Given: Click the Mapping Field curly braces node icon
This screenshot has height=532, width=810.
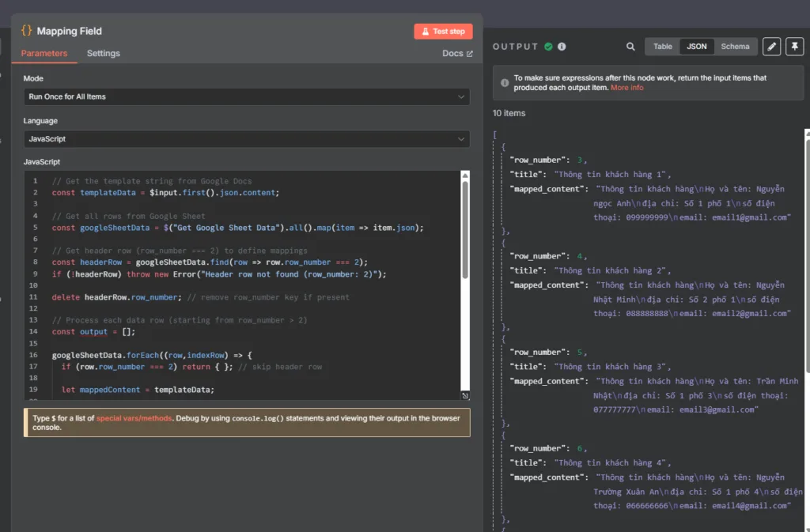Looking at the screenshot, I should [x=27, y=31].
